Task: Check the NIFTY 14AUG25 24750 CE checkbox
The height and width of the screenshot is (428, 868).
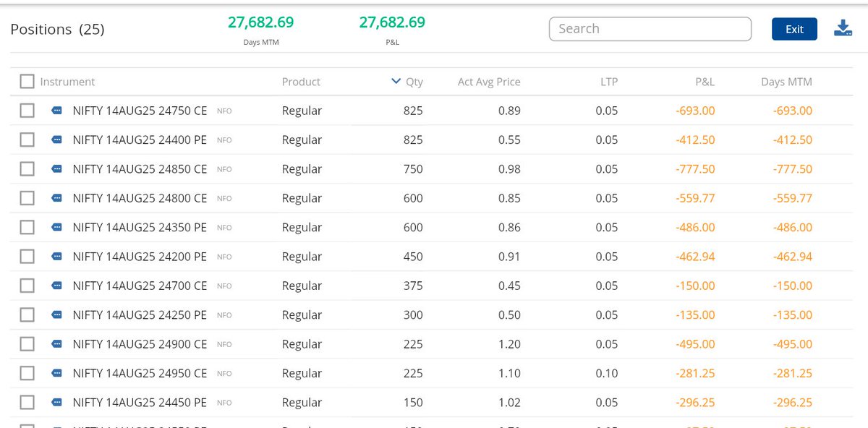Action: [x=27, y=111]
